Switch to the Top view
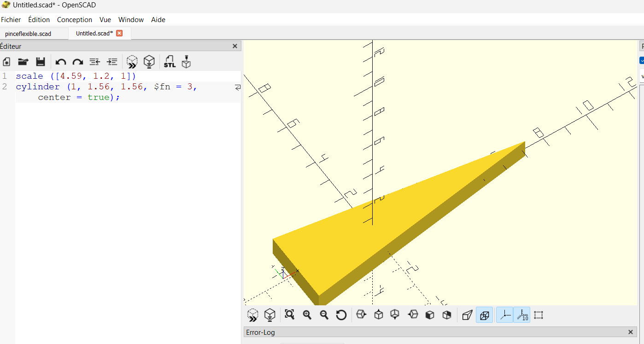Image resolution: width=644 pixels, height=344 pixels. coord(379,315)
